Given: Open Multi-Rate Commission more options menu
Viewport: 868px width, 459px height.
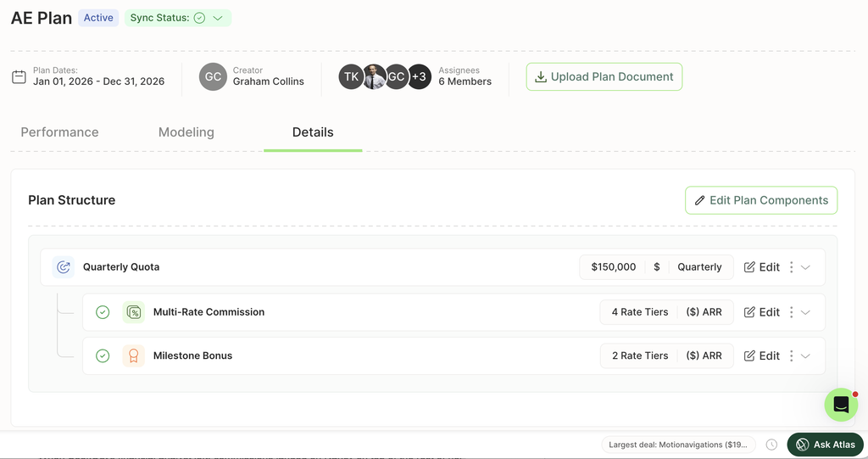Looking at the screenshot, I should pos(791,312).
